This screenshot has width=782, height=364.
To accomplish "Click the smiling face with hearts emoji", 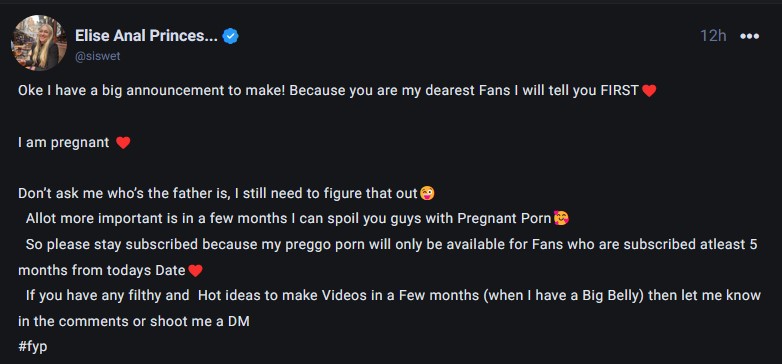I will [x=561, y=218].
